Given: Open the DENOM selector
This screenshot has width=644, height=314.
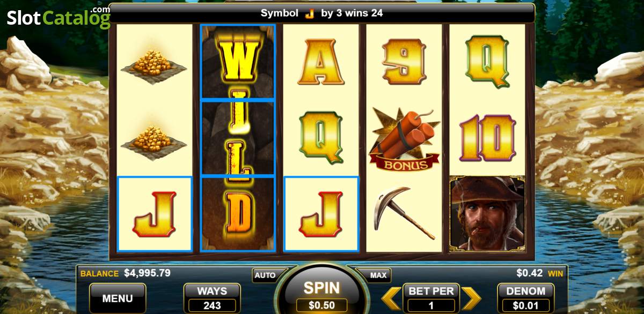Looking at the screenshot, I should [x=526, y=298].
